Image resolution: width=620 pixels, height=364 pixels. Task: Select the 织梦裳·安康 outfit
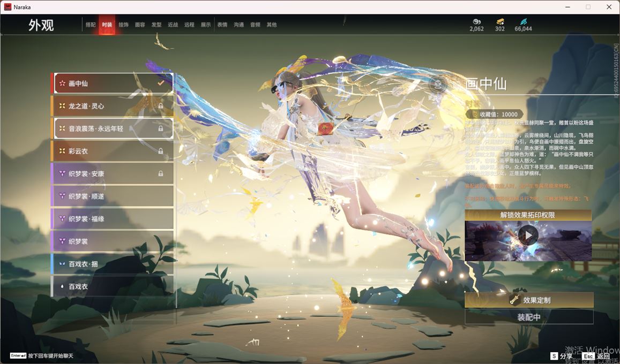coord(113,173)
